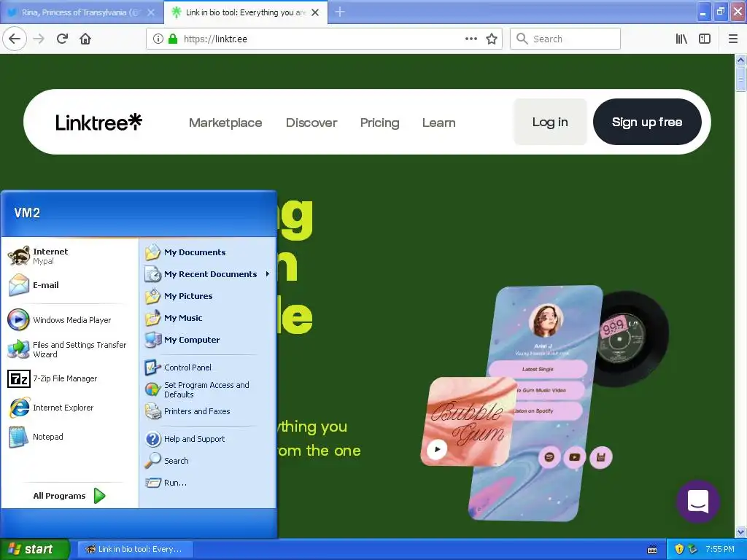Image resolution: width=747 pixels, height=560 pixels.
Task: Click the browser Back arrow button
Action: pos(15,39)
